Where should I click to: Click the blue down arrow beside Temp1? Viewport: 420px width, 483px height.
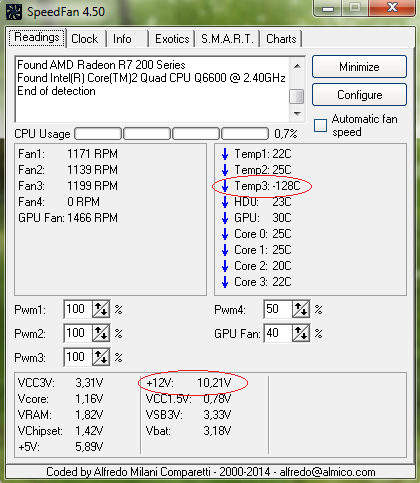tap(225, 154)
